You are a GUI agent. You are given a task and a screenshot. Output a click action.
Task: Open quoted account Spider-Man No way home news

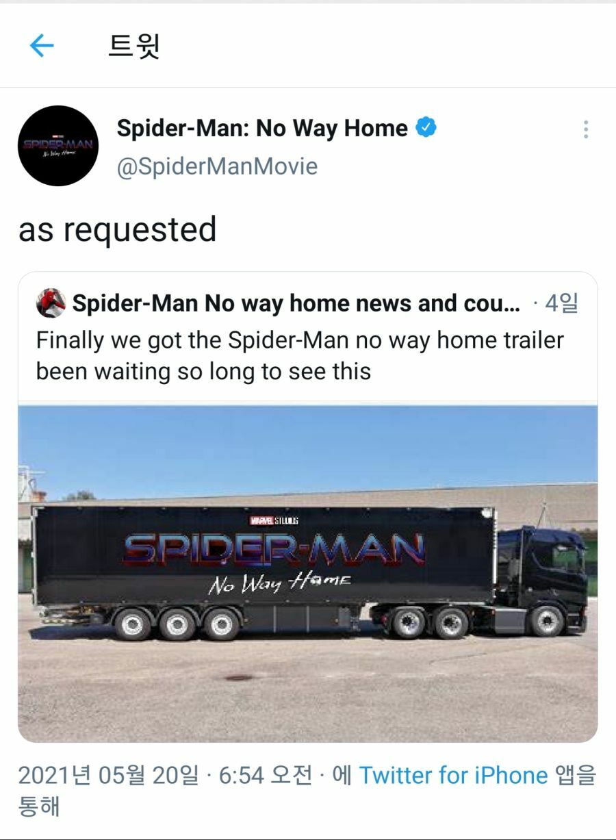click(x=296, y=303)
